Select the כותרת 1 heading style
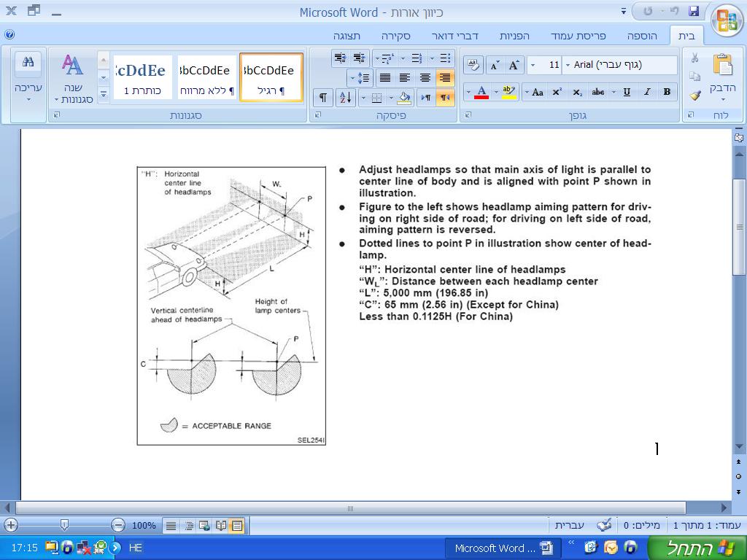The width and height of the screenshot is (747, 560). [x=142, y=77]
